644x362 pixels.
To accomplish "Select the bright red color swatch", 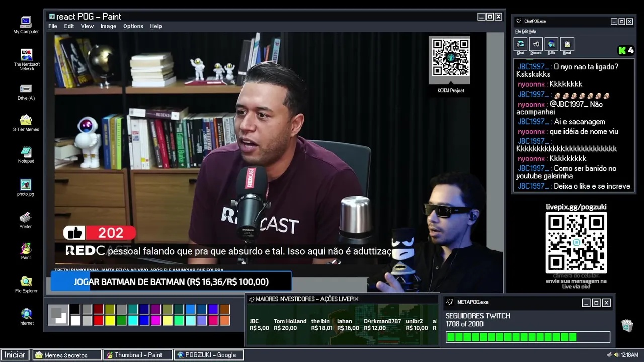I will (x=99, y=320).
